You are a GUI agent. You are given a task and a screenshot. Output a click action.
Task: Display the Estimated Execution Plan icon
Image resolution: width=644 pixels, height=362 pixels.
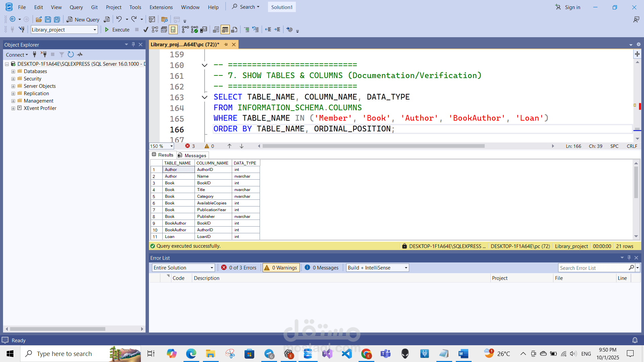click(155, 29)
